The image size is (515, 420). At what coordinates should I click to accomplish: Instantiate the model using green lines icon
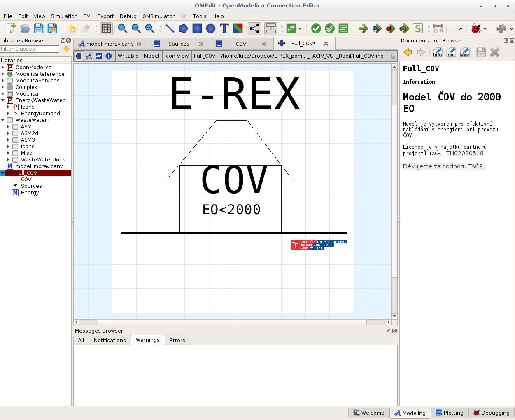[x=343, y=28]
